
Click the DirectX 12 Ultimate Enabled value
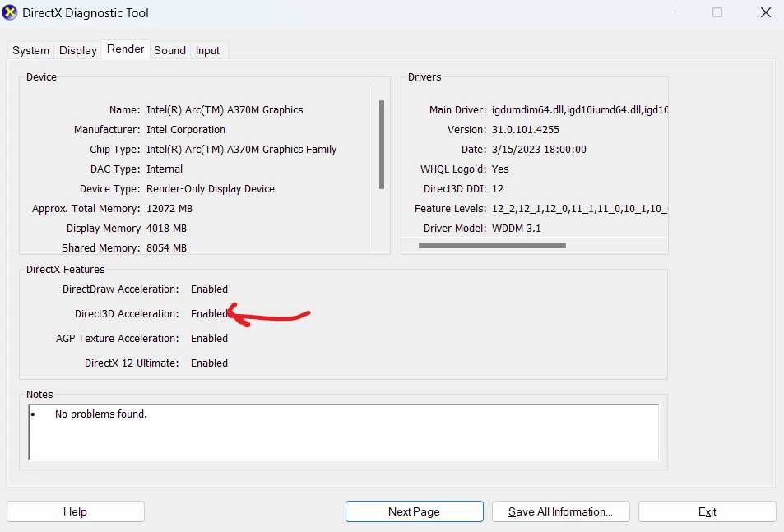(209, 363)
